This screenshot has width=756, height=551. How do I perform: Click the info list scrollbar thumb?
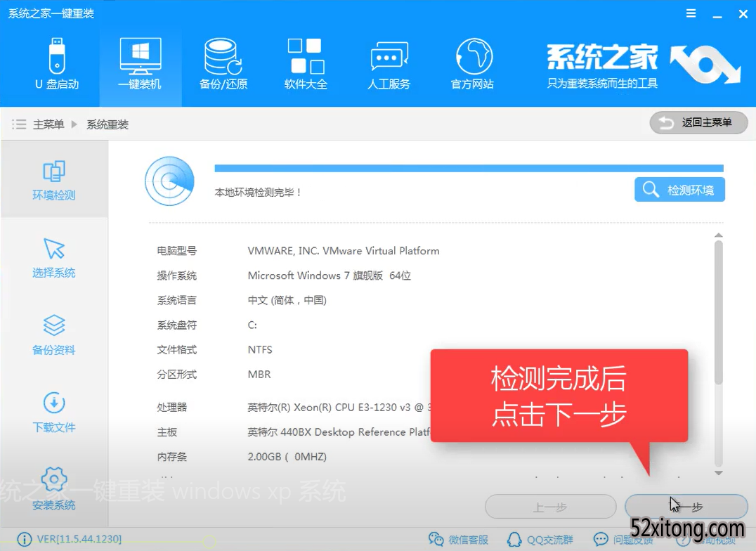click(718, 313)
